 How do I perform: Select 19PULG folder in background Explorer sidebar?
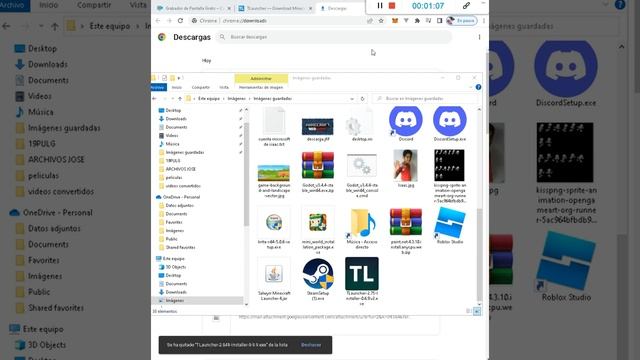point(42,144)
